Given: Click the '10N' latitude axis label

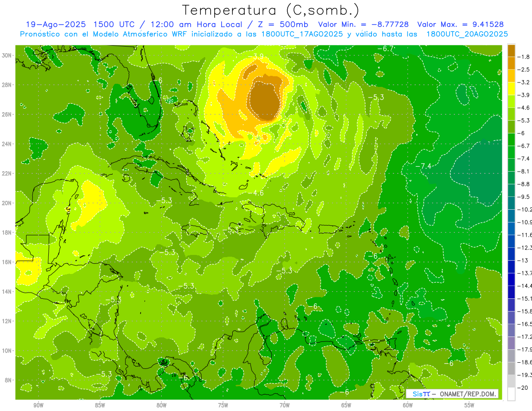Looking at the screenshot, I should (6, 350).
